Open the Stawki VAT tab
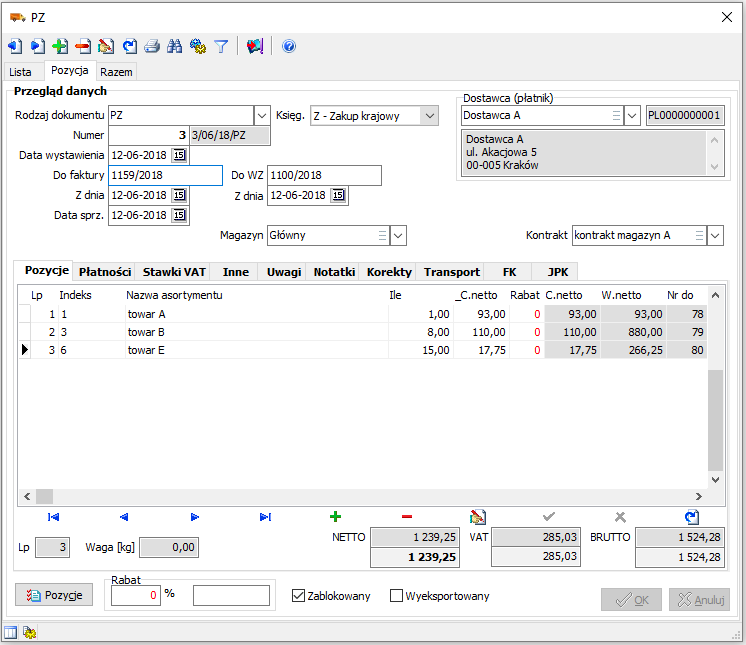This screenshot has height=645, width=746. coord(173,272)
